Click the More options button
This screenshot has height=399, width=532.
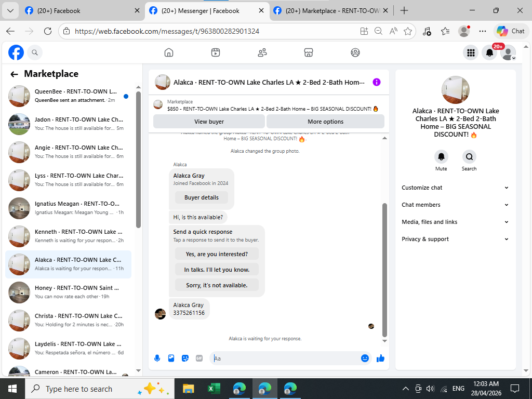[x=325, y=122]
